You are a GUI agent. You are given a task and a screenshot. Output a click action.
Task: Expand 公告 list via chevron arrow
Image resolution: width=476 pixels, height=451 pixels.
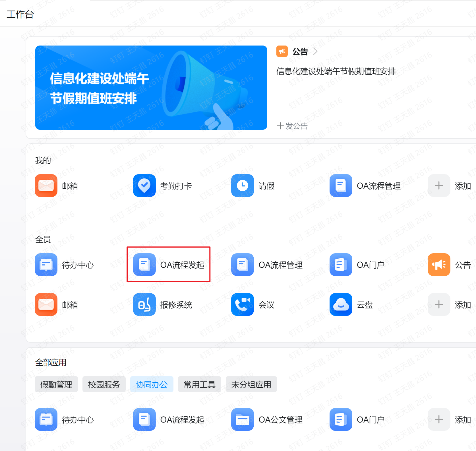pos(315,52)
